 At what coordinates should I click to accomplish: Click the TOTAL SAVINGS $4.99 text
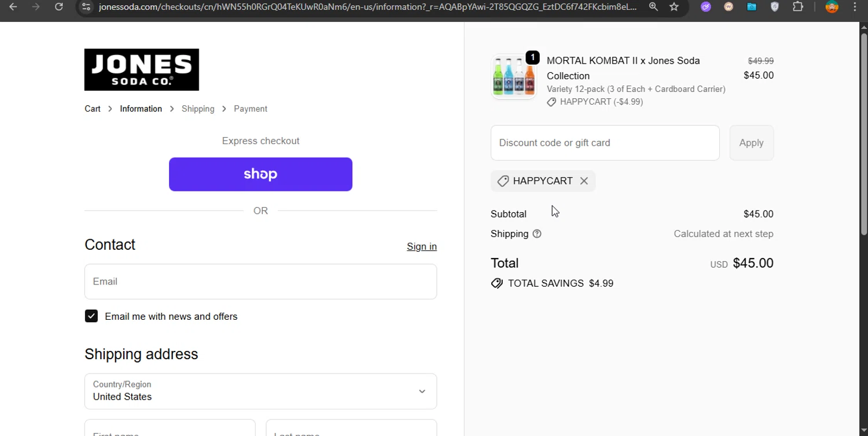tap(560, 283)
